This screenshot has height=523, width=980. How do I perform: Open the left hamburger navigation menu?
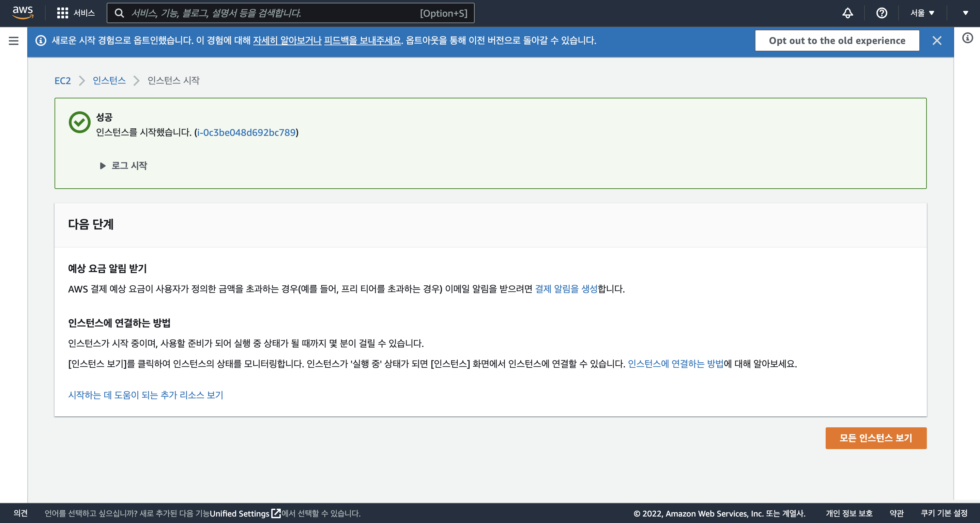click(13, 41)
